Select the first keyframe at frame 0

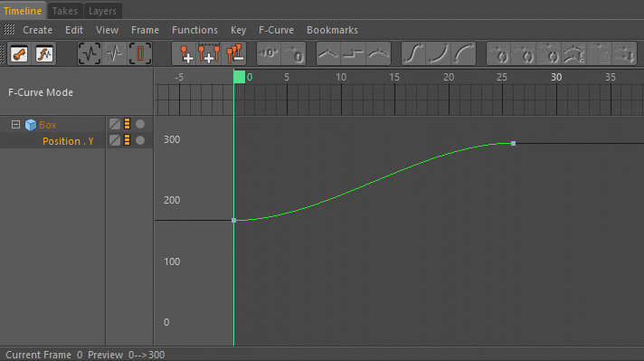click(233, 221)
